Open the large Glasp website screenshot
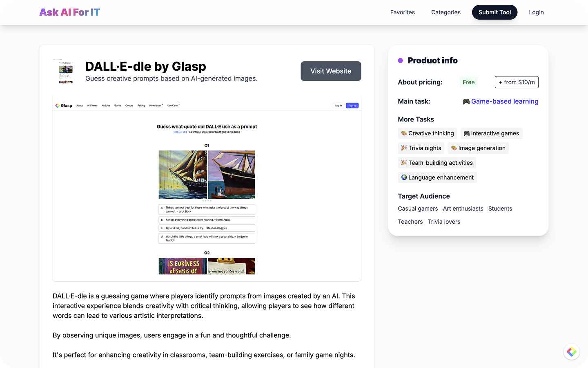588x368 pixels. click(x=207, y=188)
